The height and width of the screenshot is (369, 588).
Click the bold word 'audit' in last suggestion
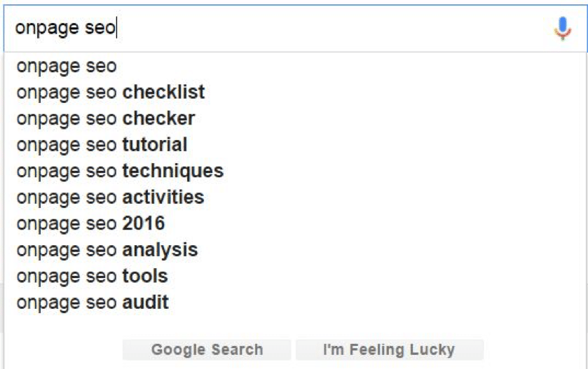tap(146, 302)
